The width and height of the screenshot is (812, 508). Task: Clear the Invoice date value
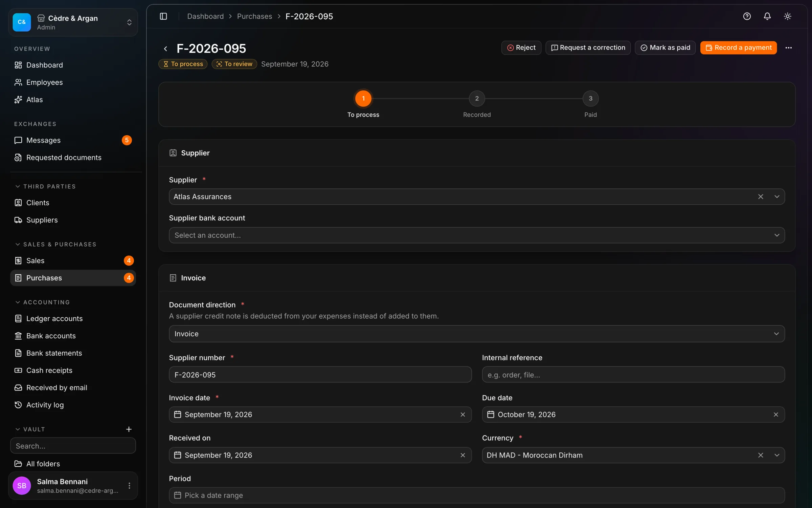point(463,415)
